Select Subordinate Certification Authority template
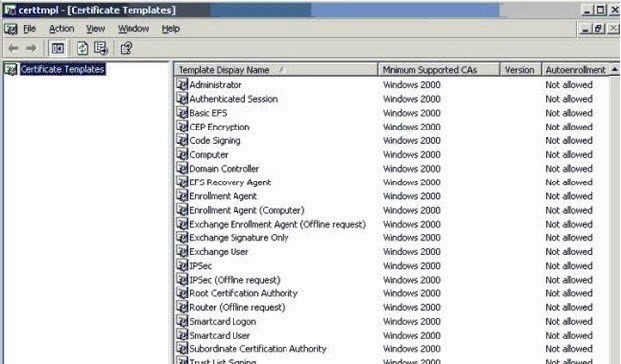621x364 pixels. click(258, 349)
